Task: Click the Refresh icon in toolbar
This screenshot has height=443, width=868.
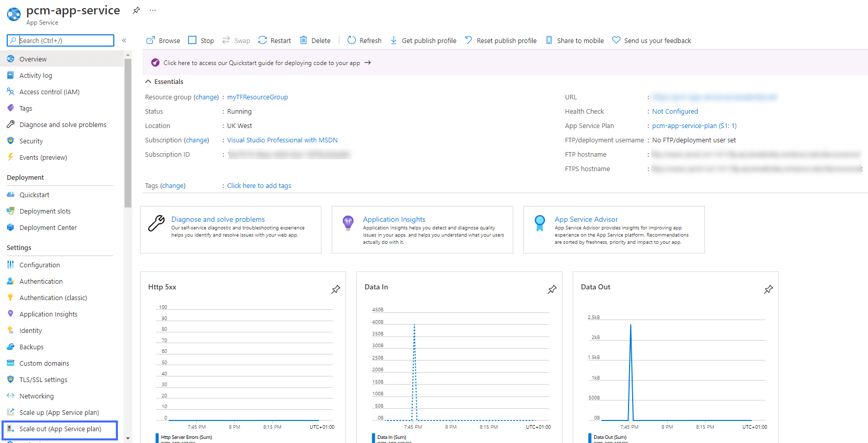Action: pyautogui.click(x=351, y=40)
